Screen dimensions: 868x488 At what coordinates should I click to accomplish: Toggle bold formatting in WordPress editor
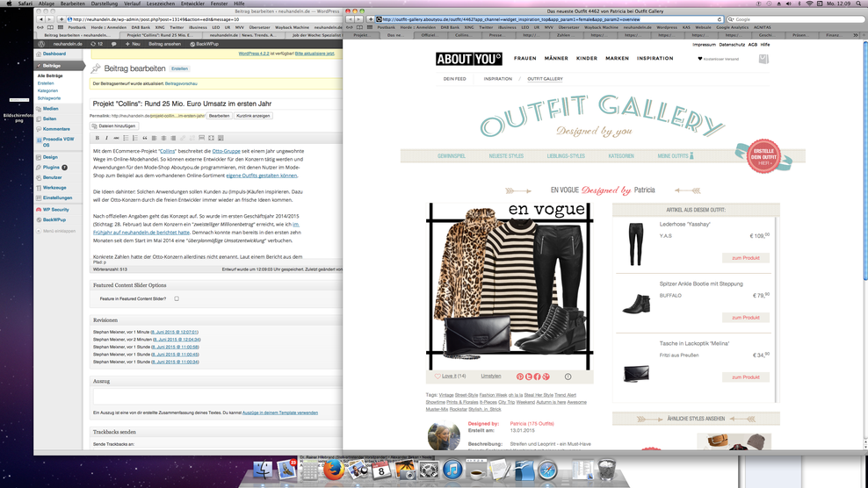[x=98, y=138]
